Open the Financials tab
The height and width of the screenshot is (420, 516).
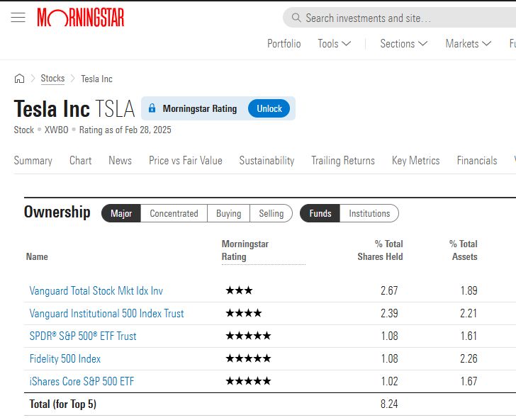[x=477, y=161]
